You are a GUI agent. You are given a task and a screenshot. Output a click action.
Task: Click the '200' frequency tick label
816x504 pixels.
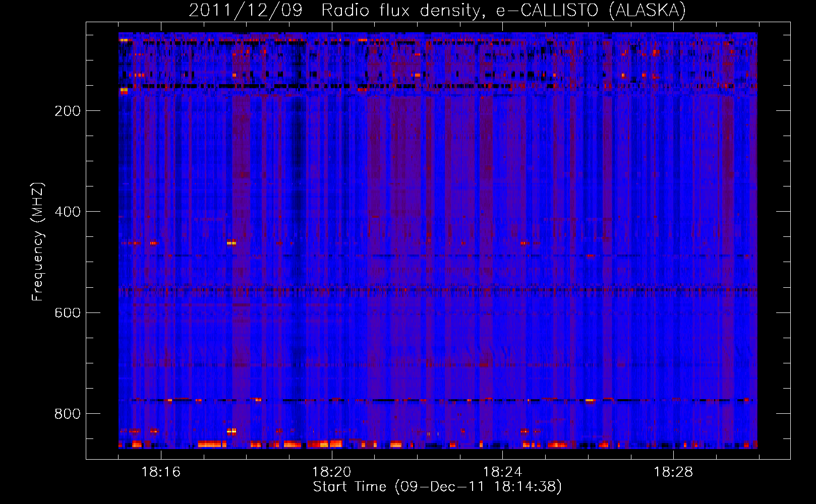68,111
